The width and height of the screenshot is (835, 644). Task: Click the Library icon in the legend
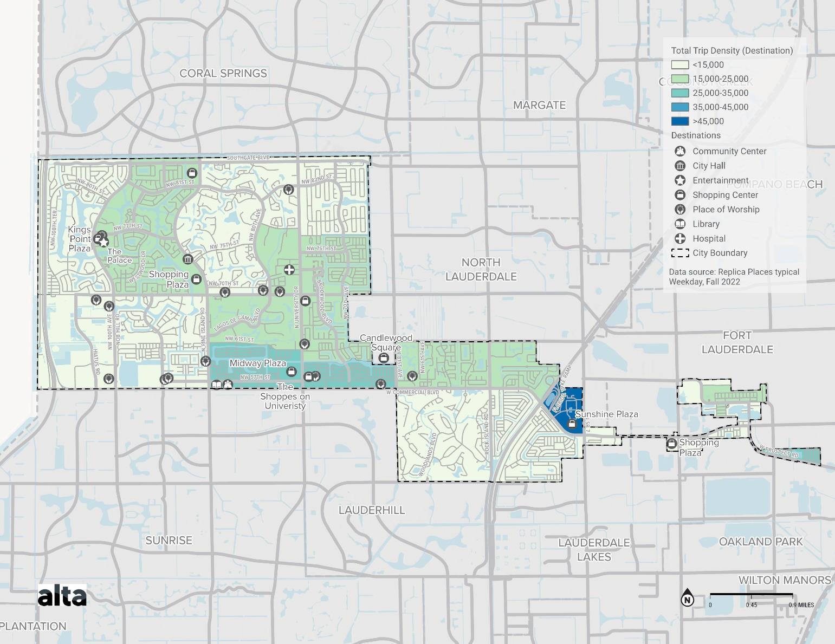click(680, 224)
